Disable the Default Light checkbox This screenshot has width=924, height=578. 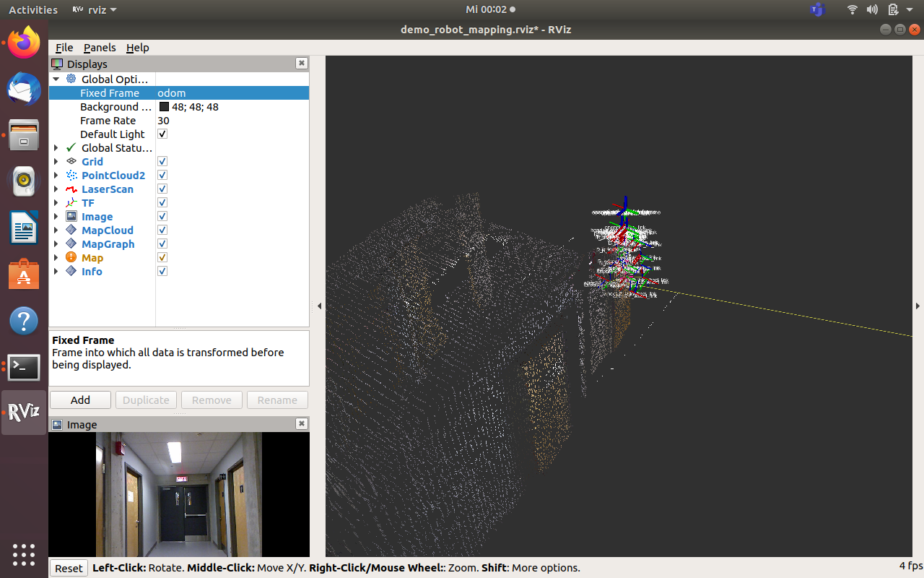[x=162, y=134]
